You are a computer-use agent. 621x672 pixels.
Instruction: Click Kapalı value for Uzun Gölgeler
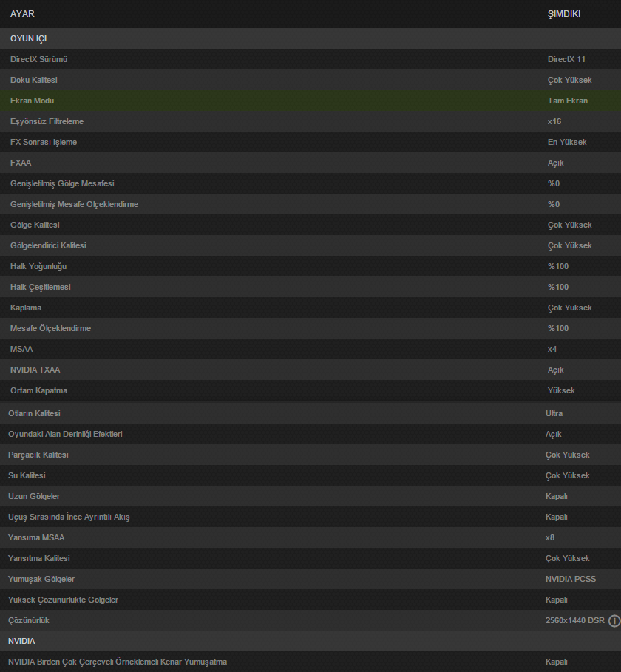556,496
